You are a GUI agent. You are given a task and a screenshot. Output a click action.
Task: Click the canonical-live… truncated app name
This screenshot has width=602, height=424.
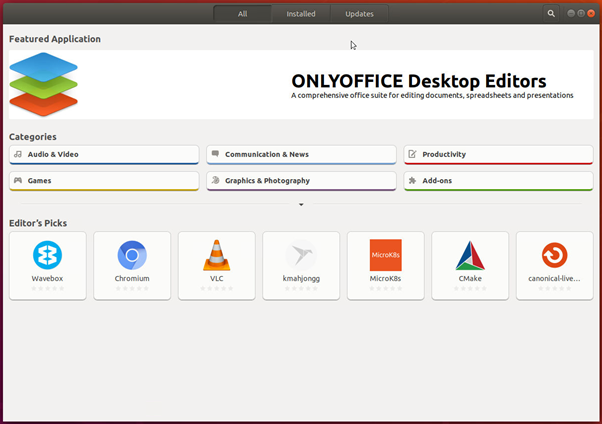[x=554, y=278]
